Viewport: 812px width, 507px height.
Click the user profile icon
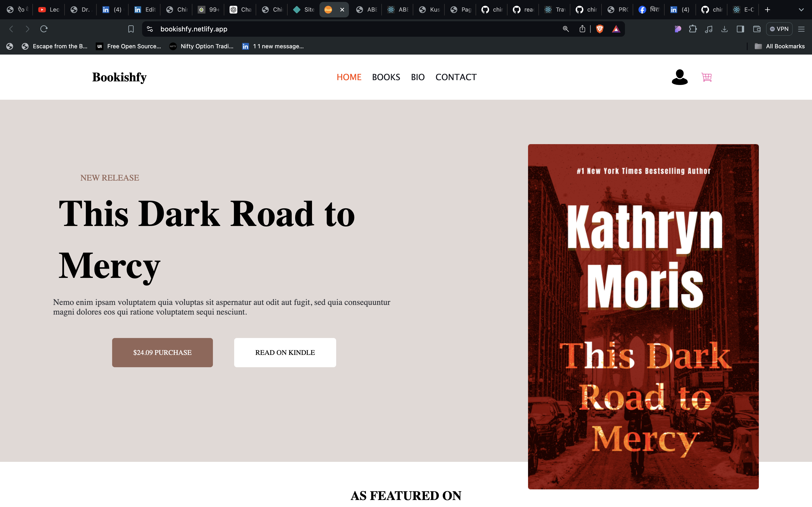click(x=680, y=77)
